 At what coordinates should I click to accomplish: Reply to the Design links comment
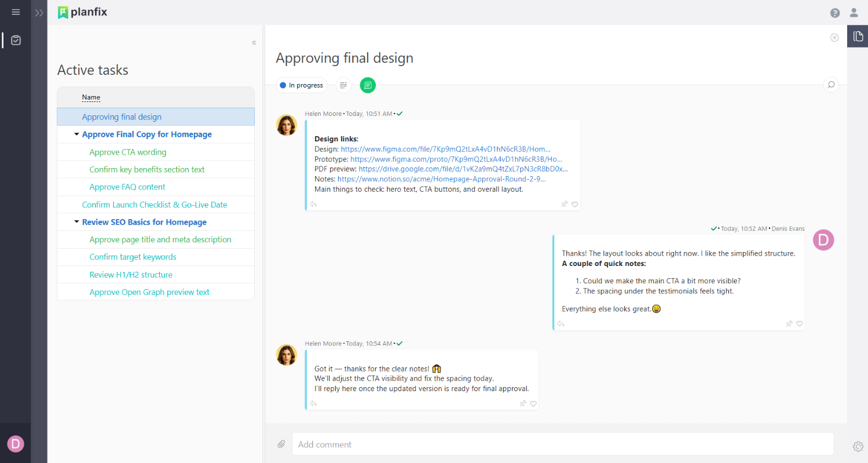(x=313, y=204)
